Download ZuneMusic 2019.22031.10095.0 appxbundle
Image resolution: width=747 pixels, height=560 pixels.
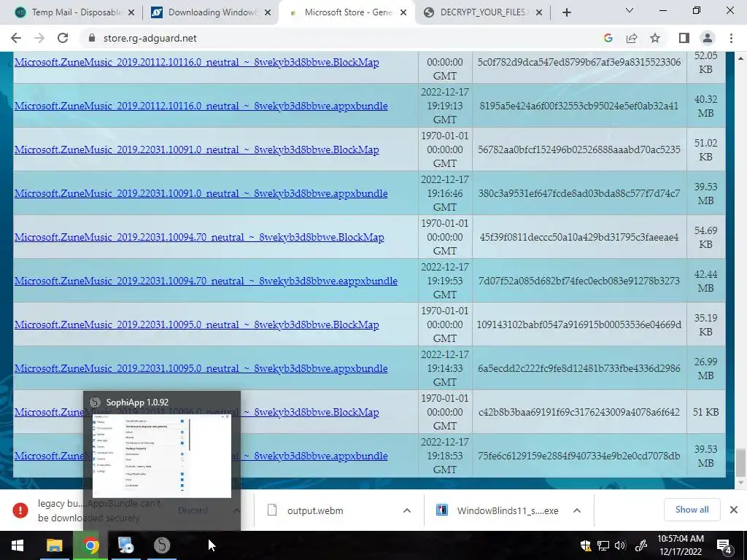[x=201, y=368]
